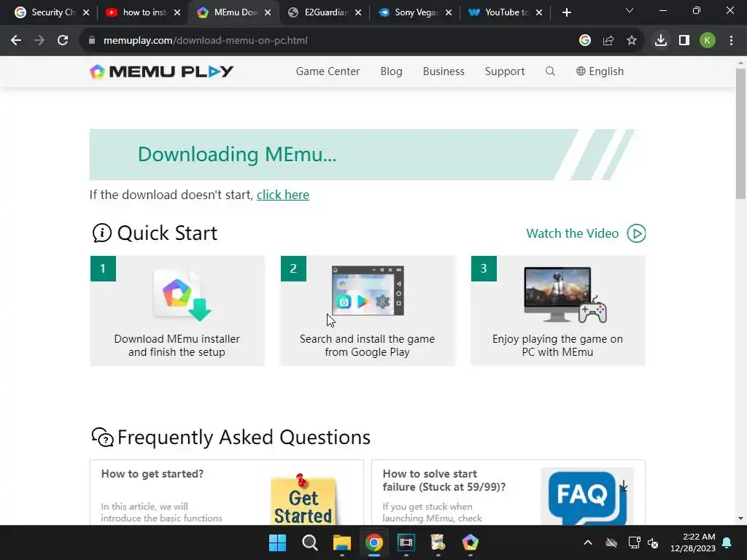This screenshot has height=560, width=747.
Task: Open the site search magnifier icon
Action: point(550,71)
